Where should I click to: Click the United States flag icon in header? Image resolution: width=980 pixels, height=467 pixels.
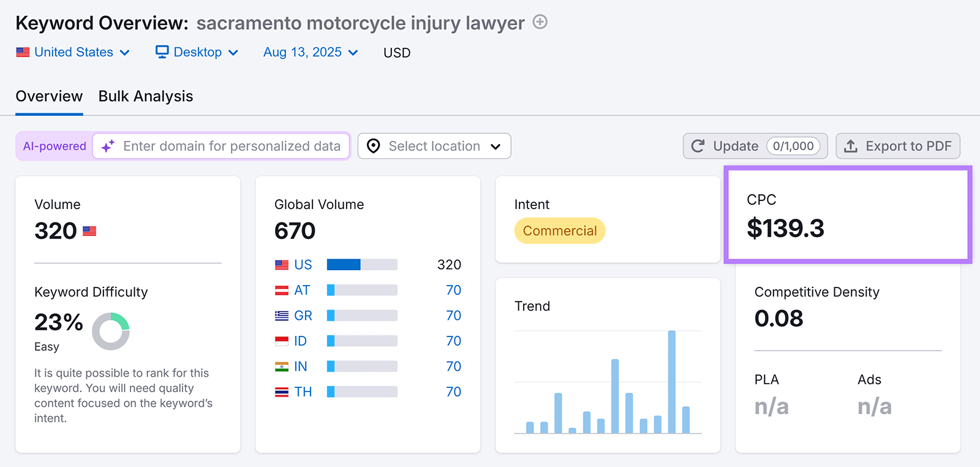click(x=23, y=53)
